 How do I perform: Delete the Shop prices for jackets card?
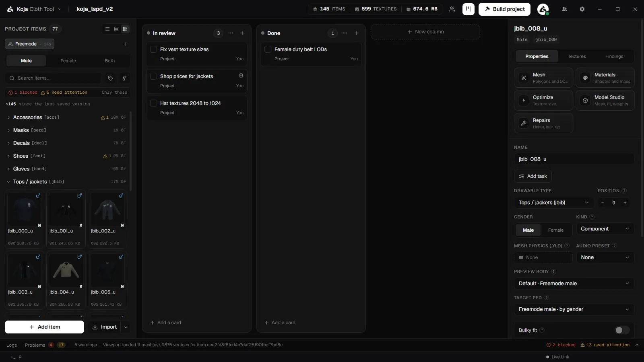(x=241, y=76)
